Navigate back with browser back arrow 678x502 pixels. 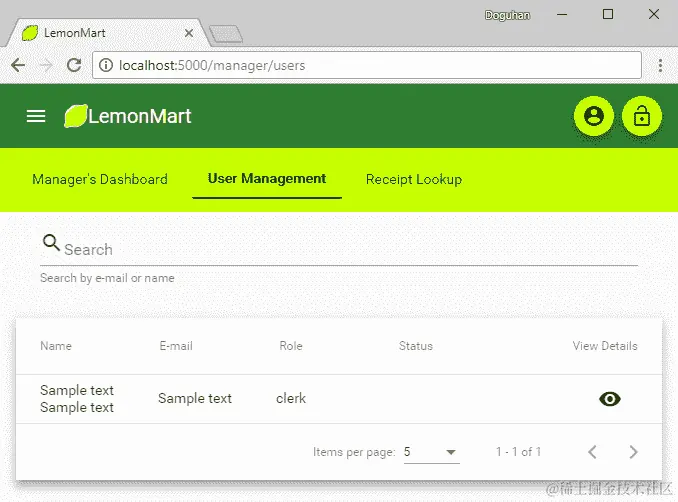[x=18, y=65]
